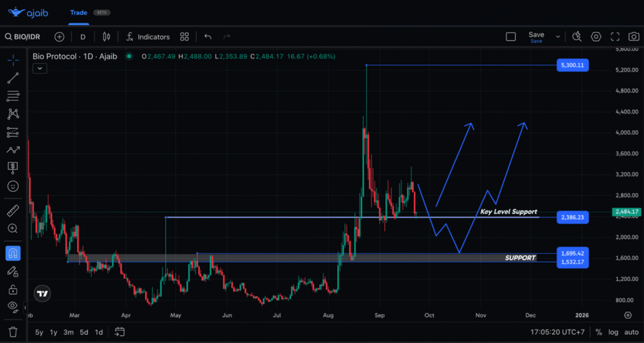The image size is (644, 343).
Task: Open the go to date calendar icon
Action: pyautogui.click(x=119, y=332)
